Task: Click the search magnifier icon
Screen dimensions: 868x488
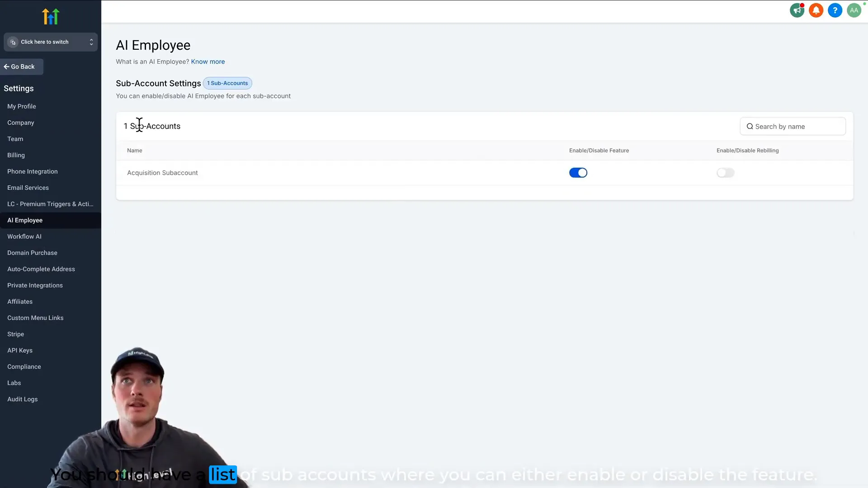Action: coord(750,127)
